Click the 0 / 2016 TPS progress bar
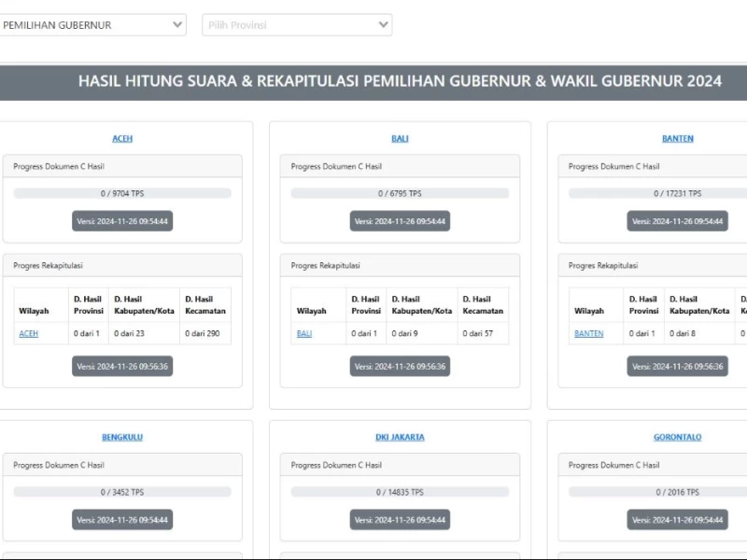The image size is (747, 560). (658, 492)
